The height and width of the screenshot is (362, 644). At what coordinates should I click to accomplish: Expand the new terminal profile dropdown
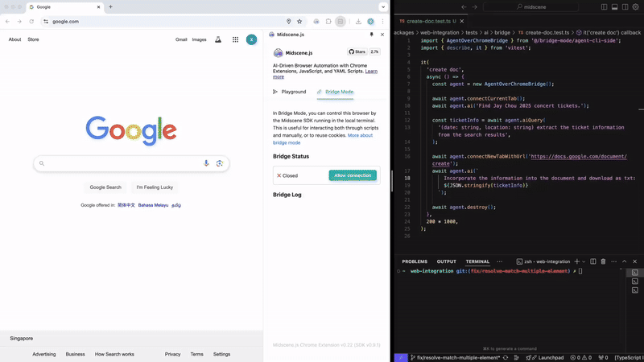(584, 261)
